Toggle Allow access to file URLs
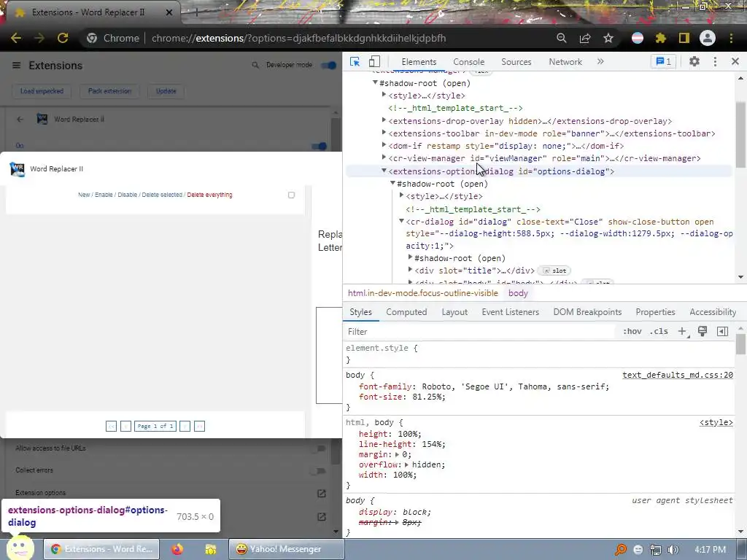Image resolution: width=747 pixels, height=560 pixels. tap(320, 448)
